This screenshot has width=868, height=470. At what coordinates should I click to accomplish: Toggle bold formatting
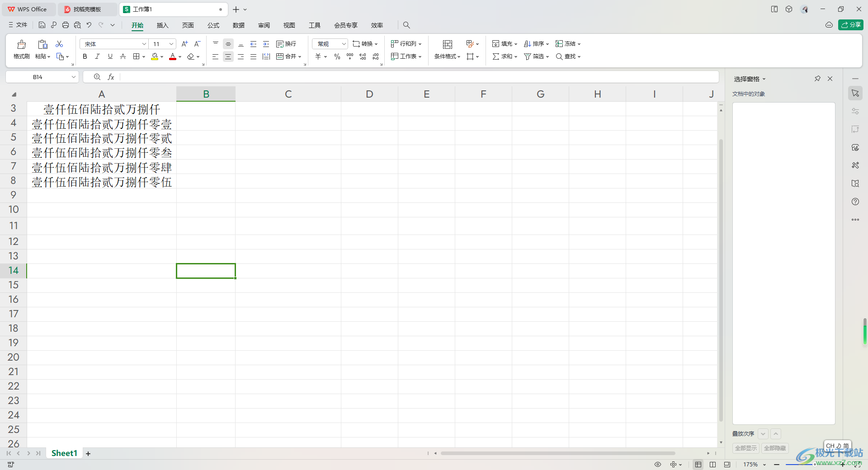click(85, 56)
